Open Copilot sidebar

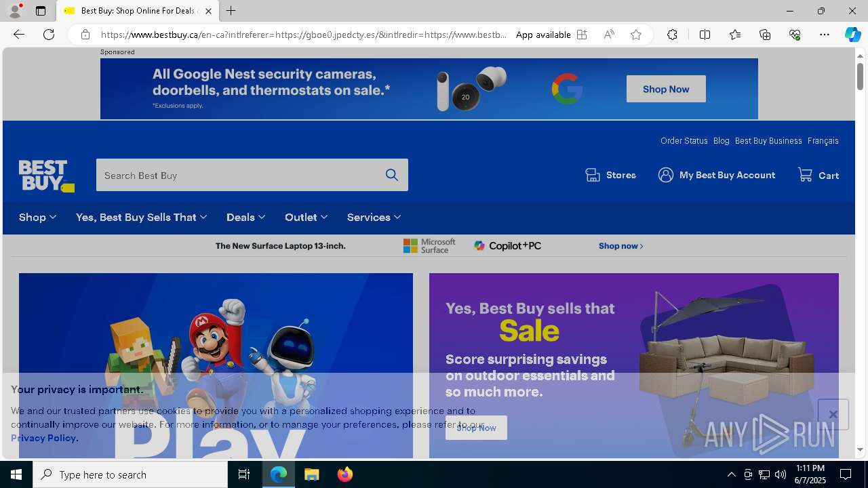coord(852,35)
